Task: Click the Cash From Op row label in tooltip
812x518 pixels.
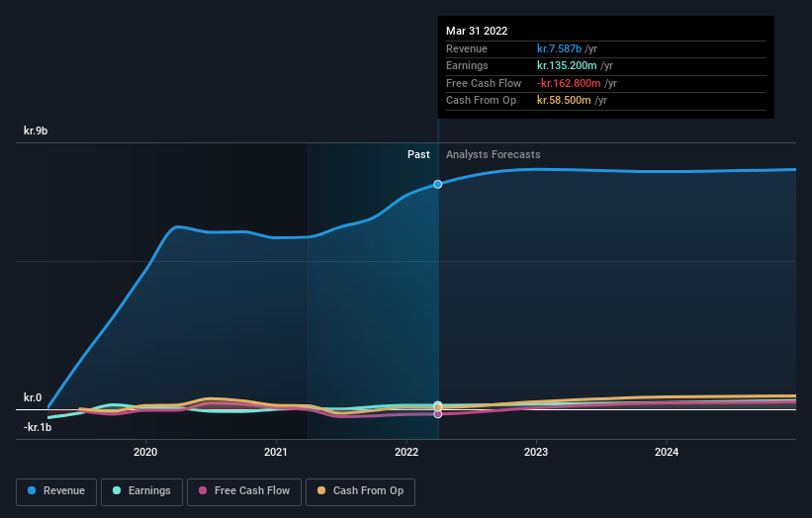Action: pos(481,101)
